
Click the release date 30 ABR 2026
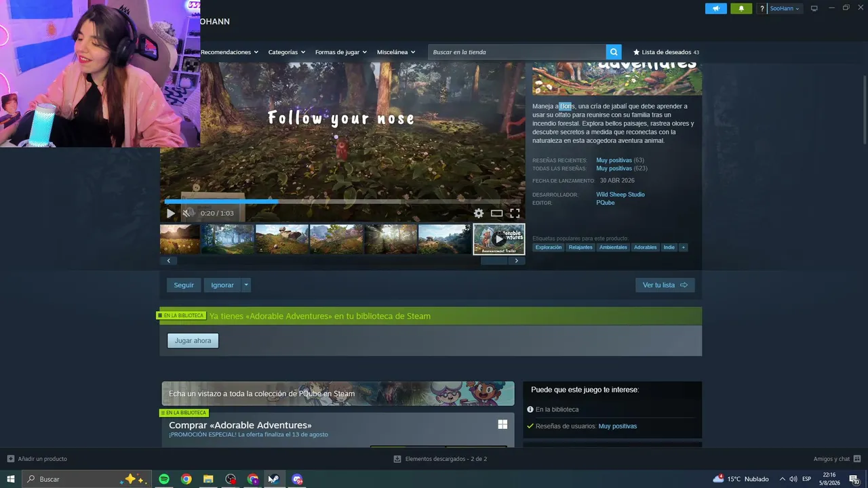(617, 181)
